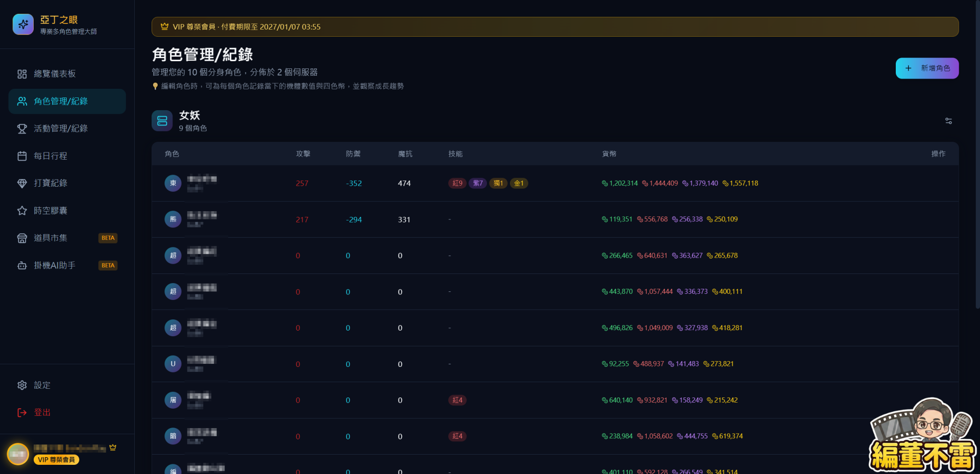Open the 總覽儀表板 dashboard page
The image size is (980, 474).
[67, 74]
